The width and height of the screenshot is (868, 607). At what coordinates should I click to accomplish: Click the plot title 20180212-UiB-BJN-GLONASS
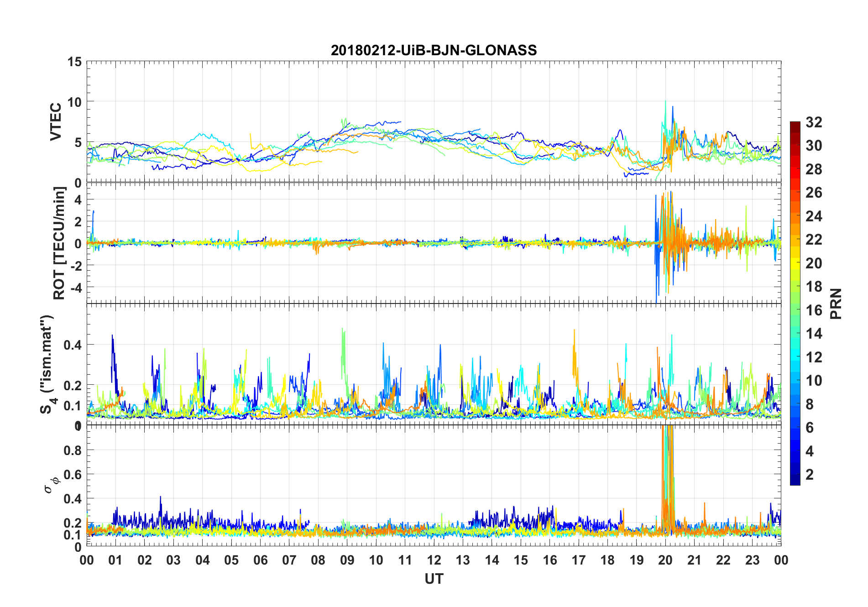pyautogui.click(x=434, y=50)
